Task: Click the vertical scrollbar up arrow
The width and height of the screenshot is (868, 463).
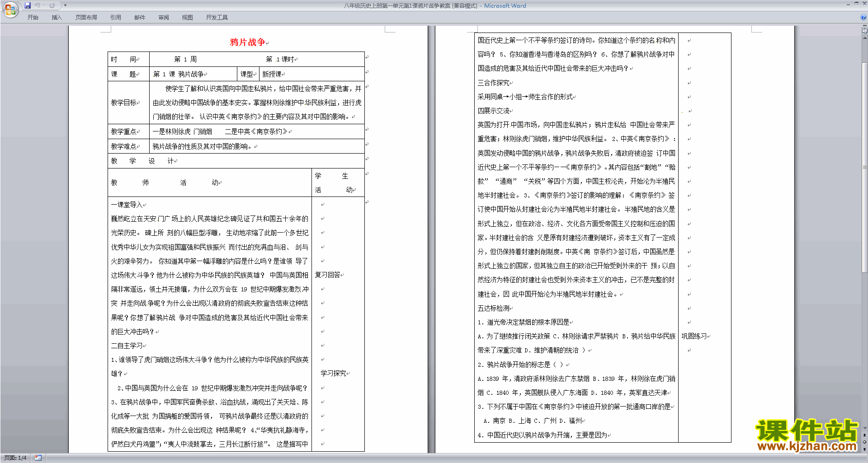Action: [x=865, y=38]
